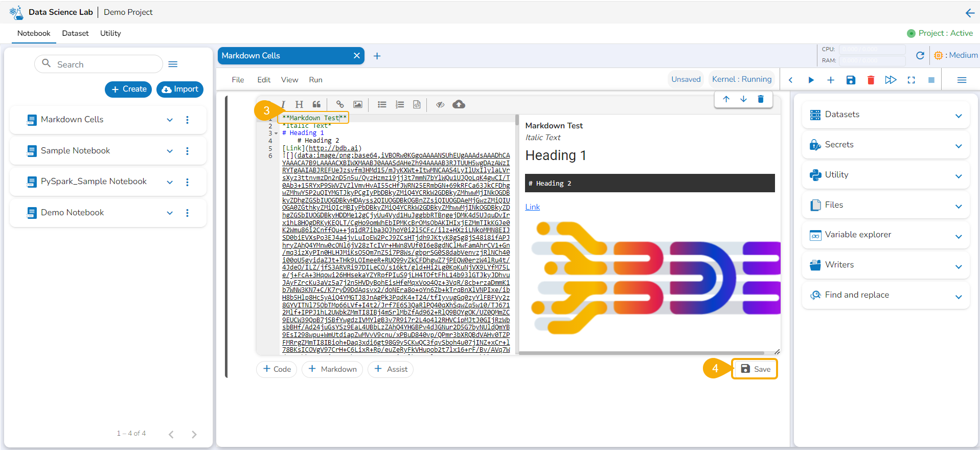Create a numbered list in markdown editor
The width and height of the screenshot is (980, 450).
click(400, 104)
